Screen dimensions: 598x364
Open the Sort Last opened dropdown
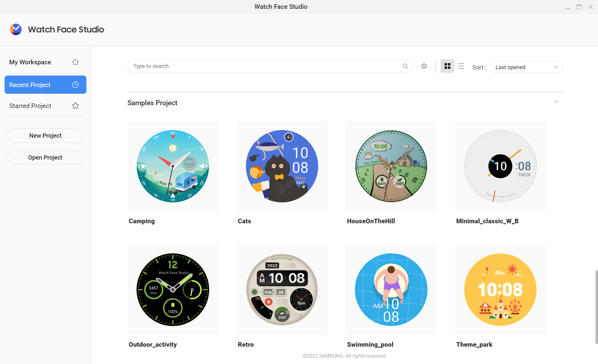point(526,67)
